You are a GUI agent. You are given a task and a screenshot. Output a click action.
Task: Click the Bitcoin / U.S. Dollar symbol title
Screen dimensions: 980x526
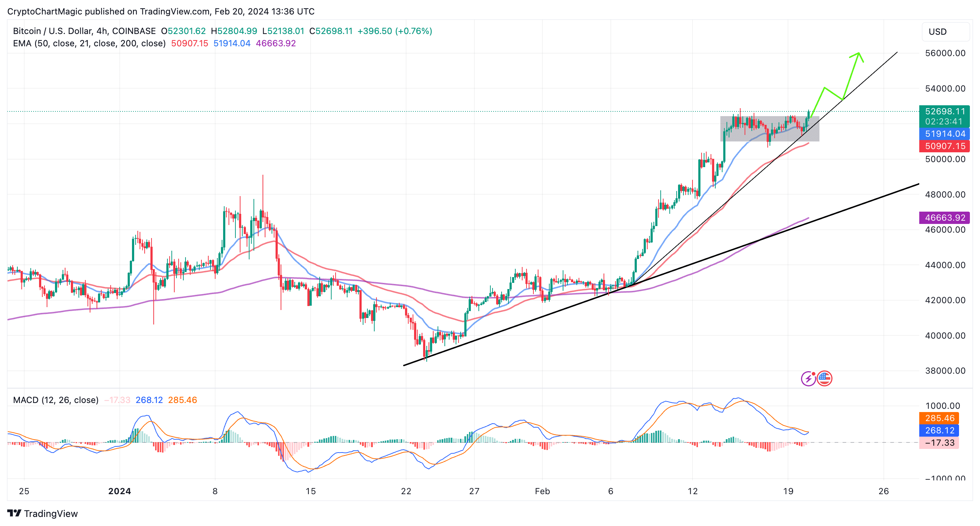[x=84, y=31]
